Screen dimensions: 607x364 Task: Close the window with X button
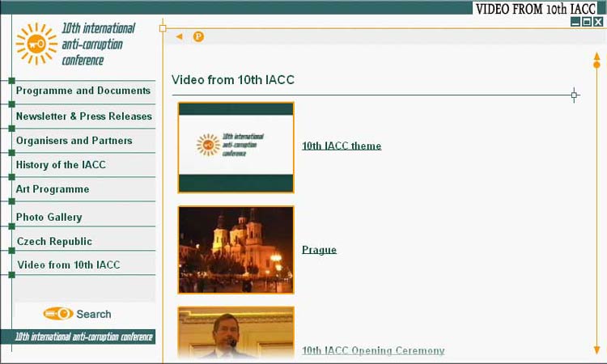598,22
